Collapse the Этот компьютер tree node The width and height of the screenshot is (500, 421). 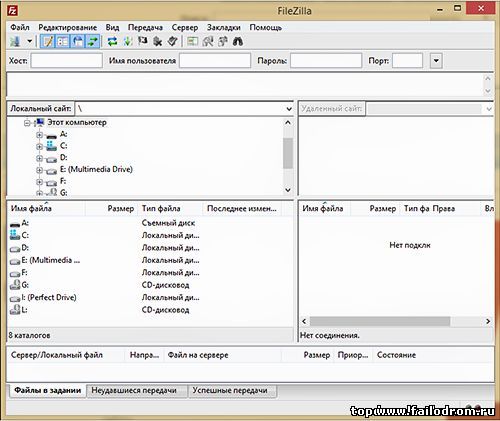27,123
